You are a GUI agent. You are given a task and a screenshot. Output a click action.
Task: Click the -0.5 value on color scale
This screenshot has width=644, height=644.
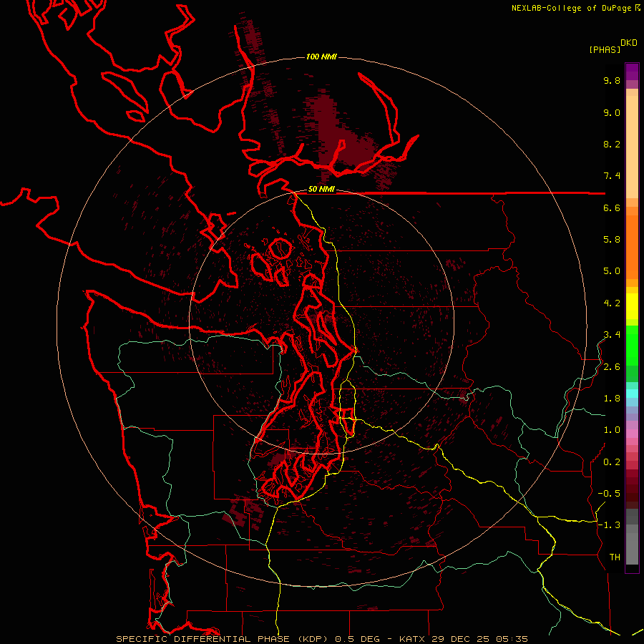(x=609, y=494)
